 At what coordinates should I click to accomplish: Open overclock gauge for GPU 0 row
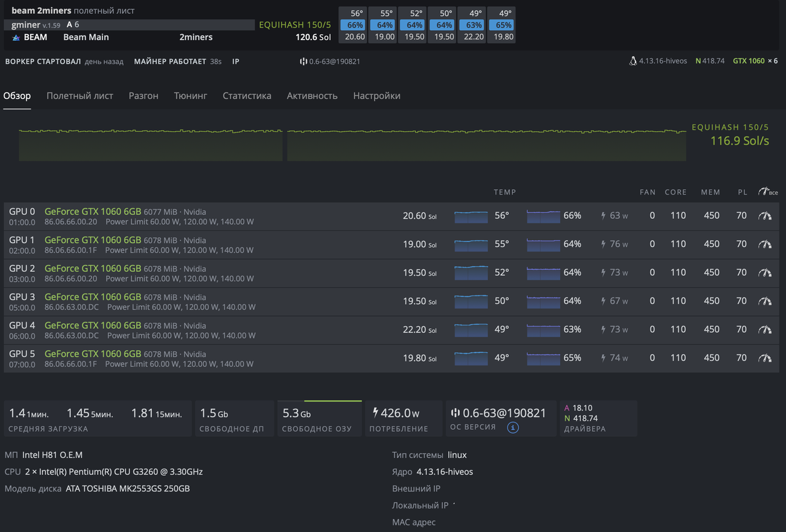coord(765,216)
